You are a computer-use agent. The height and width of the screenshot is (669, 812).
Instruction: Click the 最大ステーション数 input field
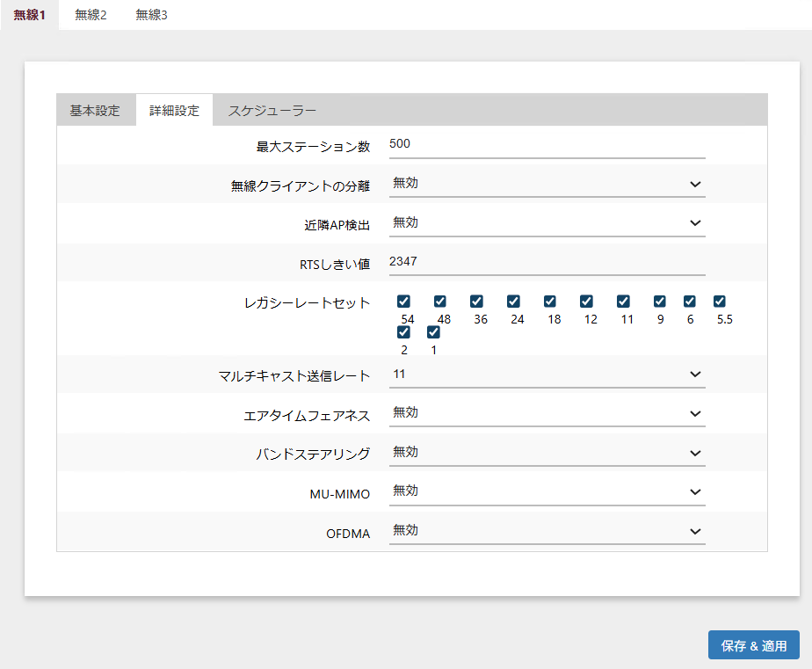point(547,144)
